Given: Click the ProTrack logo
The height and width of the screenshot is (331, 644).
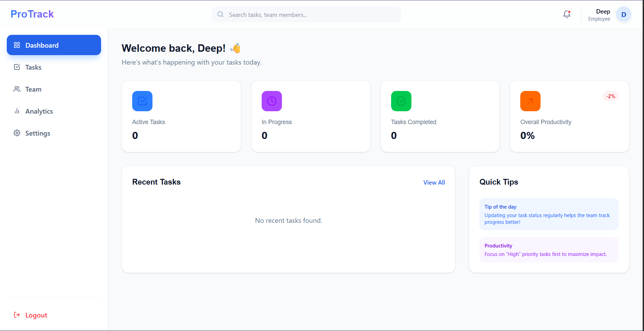Looking at the screenshot, I should coord(32,14).
